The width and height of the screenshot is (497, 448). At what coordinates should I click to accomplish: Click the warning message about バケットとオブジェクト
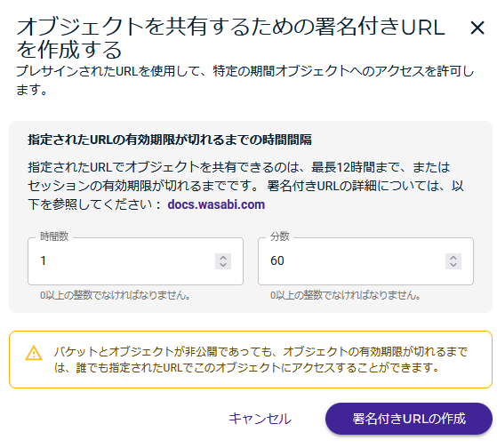click(261, 360)
